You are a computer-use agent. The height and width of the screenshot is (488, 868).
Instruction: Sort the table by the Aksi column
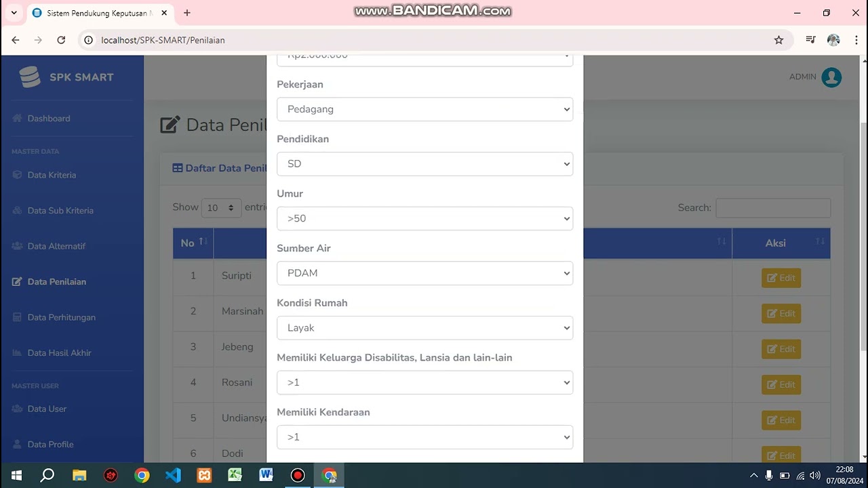[781, 243]
